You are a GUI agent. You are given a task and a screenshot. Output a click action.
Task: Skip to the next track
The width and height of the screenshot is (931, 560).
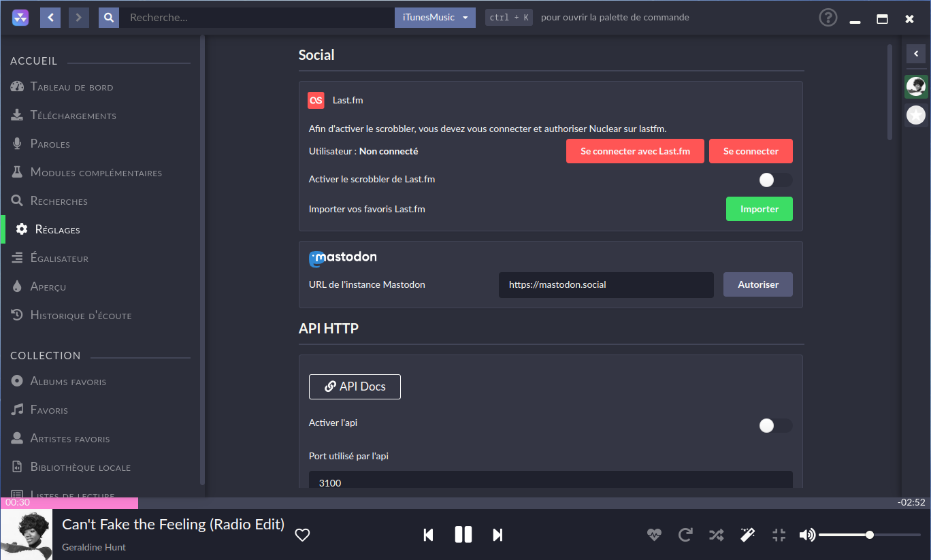[497, 535]
